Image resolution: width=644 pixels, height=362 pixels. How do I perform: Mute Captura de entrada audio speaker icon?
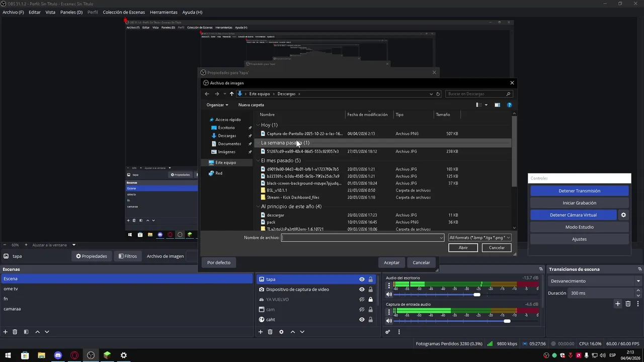click(389, 321)
